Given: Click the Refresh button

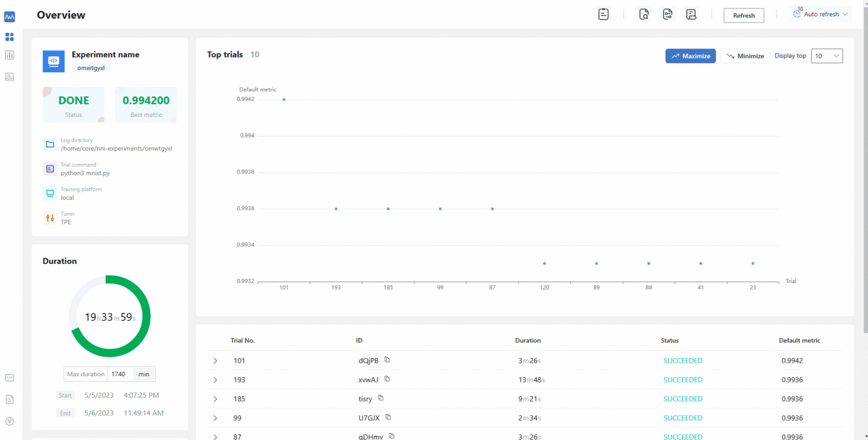Looking at the screenshot, I should point(744,15).
